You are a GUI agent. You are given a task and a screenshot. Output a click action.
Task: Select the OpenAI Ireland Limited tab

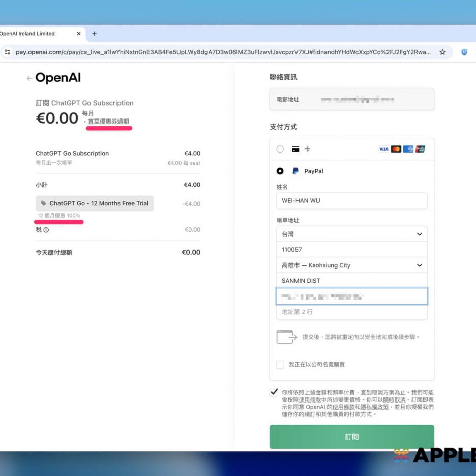pos(31,34)
